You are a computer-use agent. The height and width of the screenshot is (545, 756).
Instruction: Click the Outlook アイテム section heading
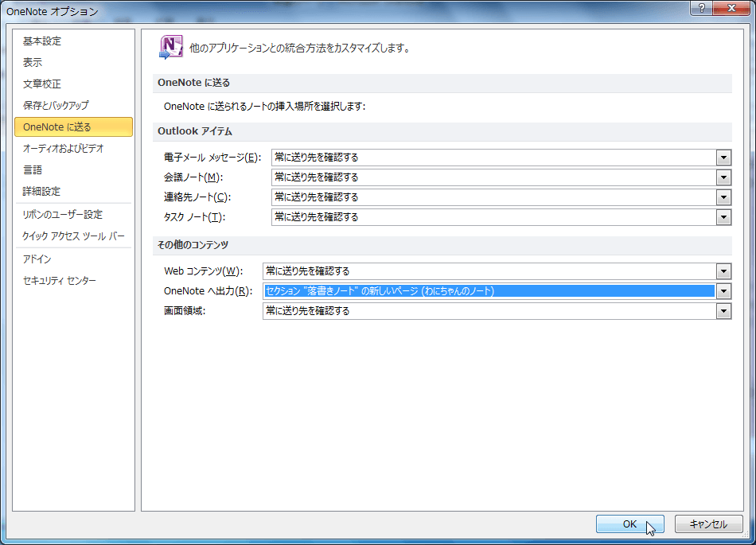pos(195,131)
